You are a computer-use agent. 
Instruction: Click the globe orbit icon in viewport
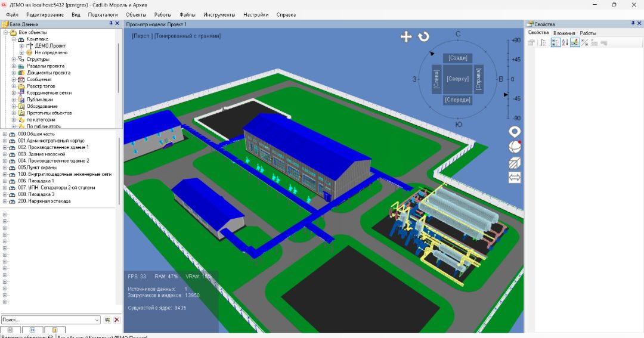[515, 147]
